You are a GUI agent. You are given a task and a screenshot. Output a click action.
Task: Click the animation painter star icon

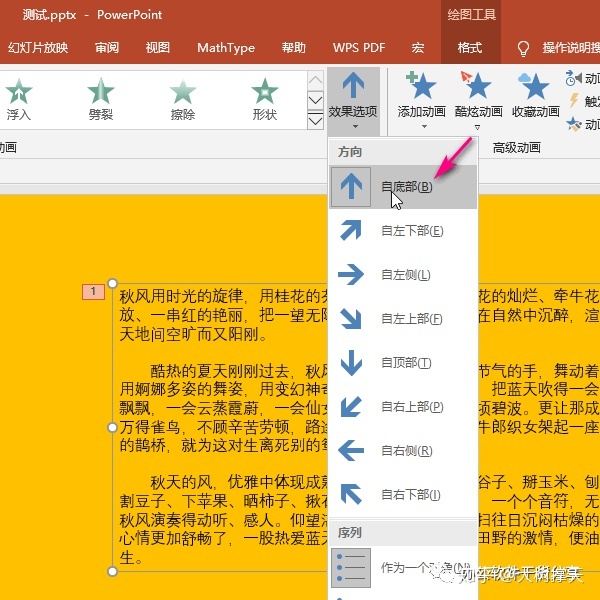[x=574, y=124]
